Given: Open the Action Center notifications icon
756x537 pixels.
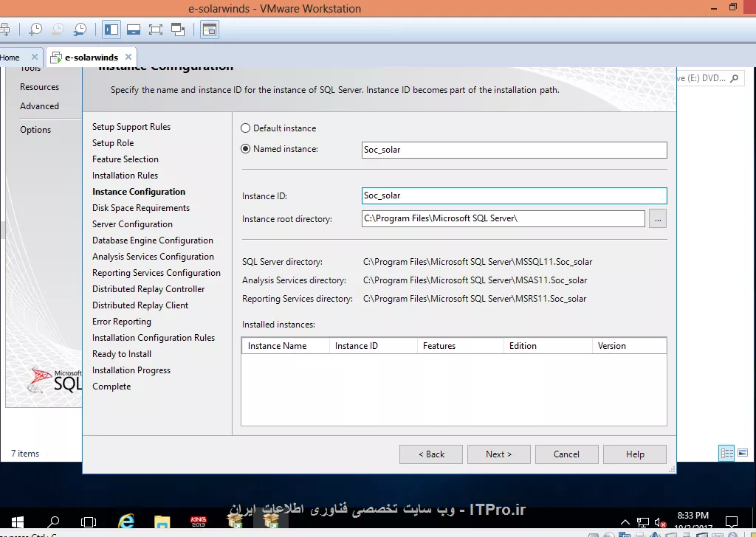Looking at the screenshot, I should (x=732, y=522).
